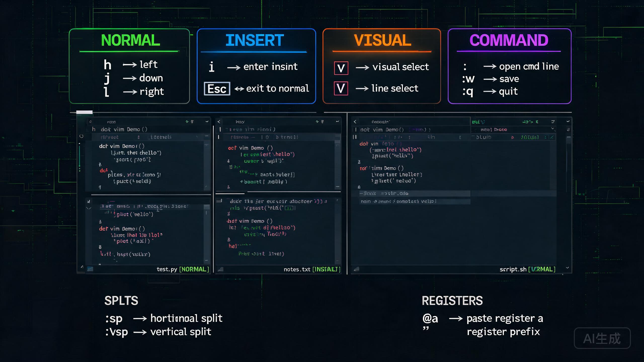Click the uppercase V key box in the VISUAL card

[x=341, y=88]
